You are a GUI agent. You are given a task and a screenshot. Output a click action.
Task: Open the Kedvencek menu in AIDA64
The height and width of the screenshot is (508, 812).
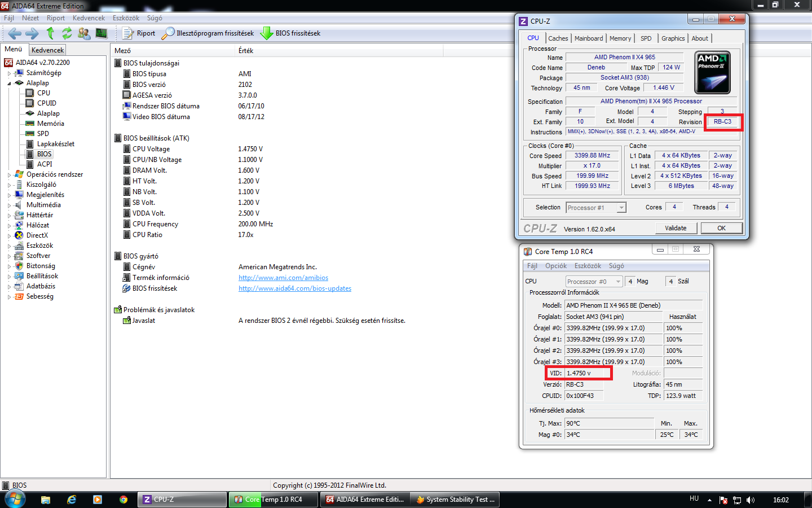tap(89, 18)
